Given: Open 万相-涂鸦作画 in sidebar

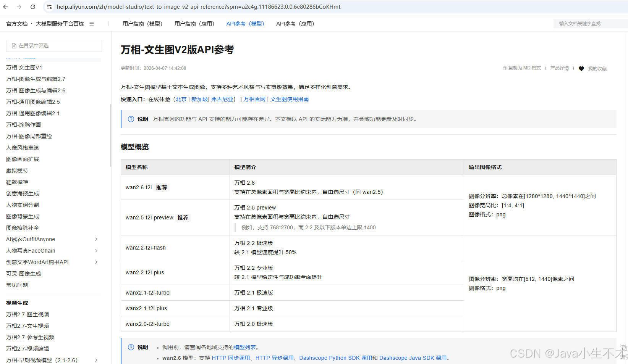Looking at the screenshot, I should [x=23, y=125].
